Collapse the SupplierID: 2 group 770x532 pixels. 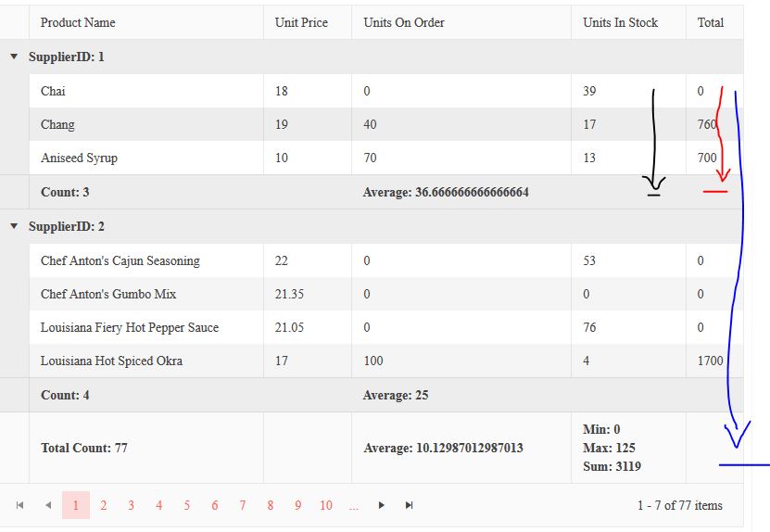click(x=14, y=226)
